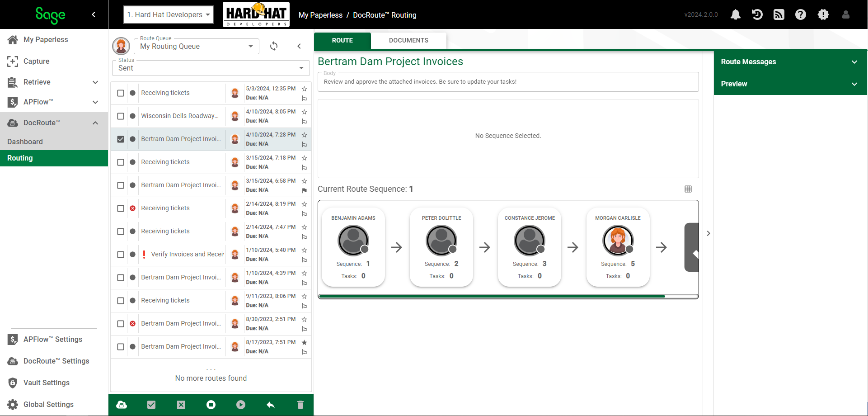Check the 2/14/2024 8:19 PM Receiving tickets checkbox
The width and height of the screenshot is (868, 416).
[x=121, y=208]
